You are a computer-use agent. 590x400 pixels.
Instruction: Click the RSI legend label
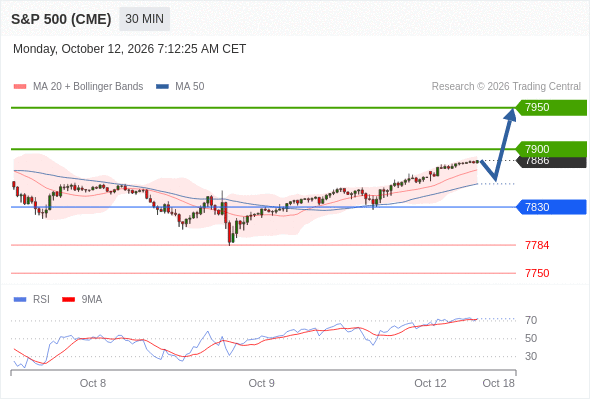[41, 300]
